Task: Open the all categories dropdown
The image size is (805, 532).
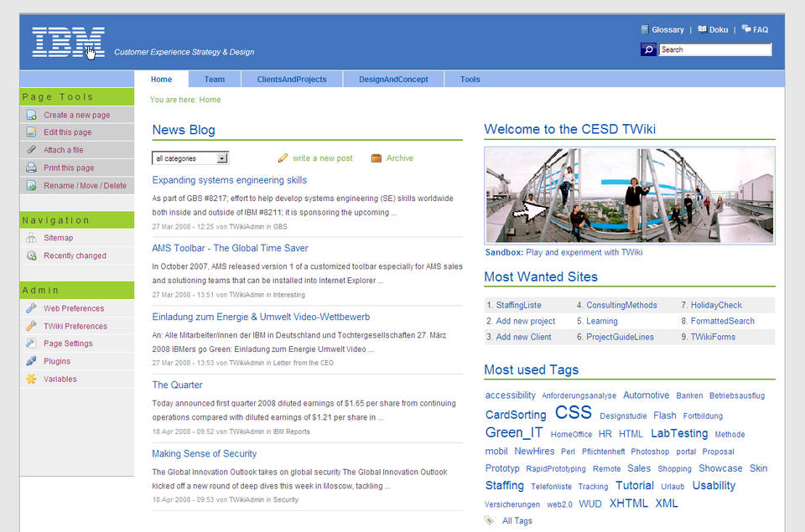Action: point(190,158)
